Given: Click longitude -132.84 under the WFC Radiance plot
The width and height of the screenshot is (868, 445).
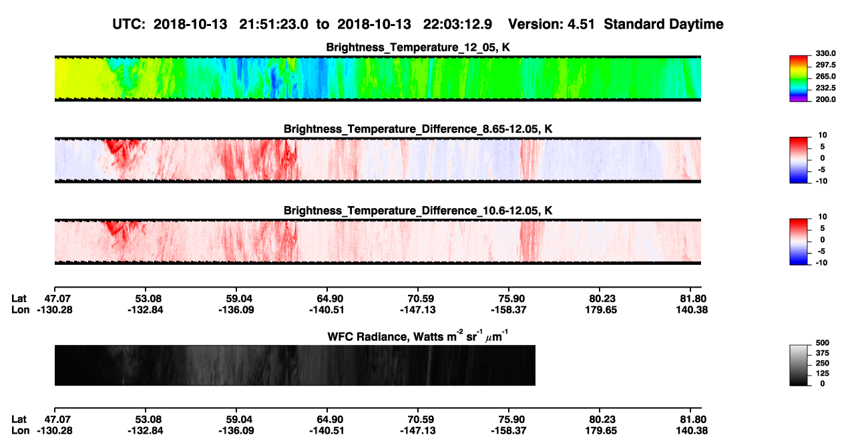Looking at the screenshot, I should (145, 430).
